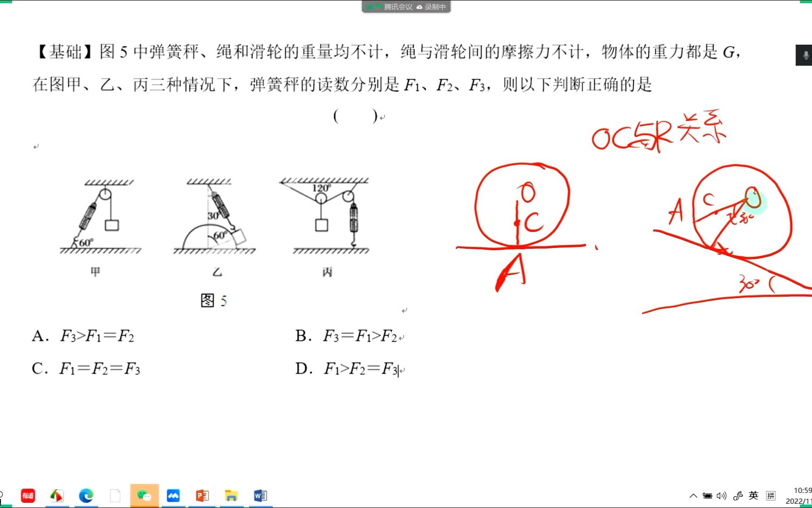Open Windows Ink pen workspace icon
This screenshot has height=508, width=812.
coord(738,496)
